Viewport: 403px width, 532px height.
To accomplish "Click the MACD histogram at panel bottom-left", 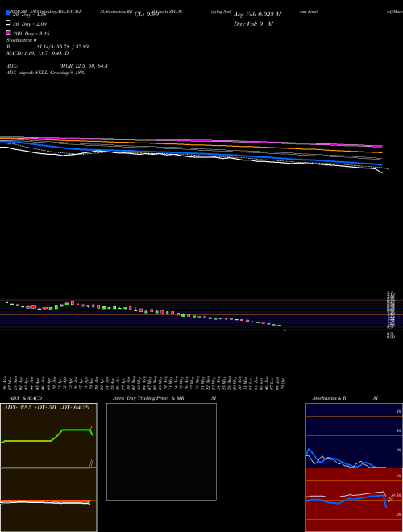I will (x=45, y=501).
